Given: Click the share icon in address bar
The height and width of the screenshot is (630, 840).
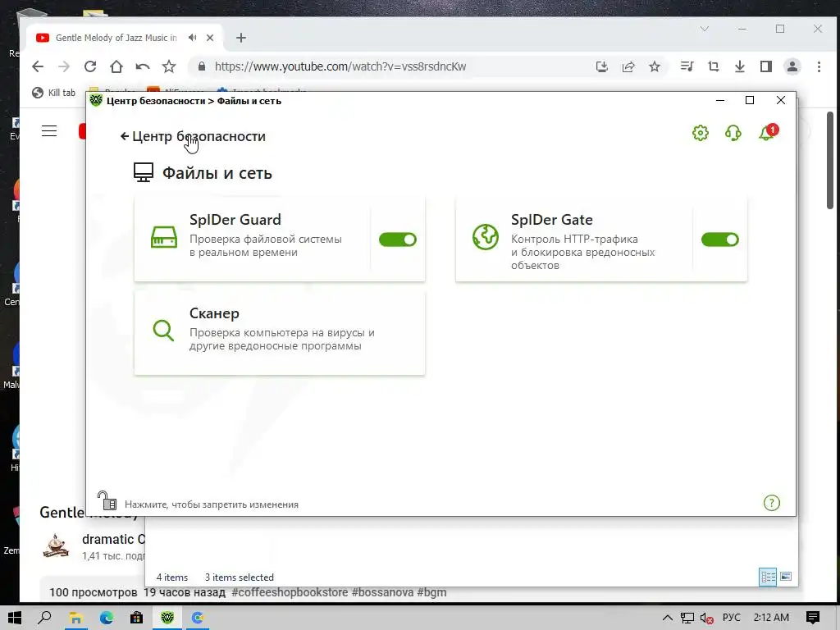Looking at the screenshot, I should click(x=628, y=66).
